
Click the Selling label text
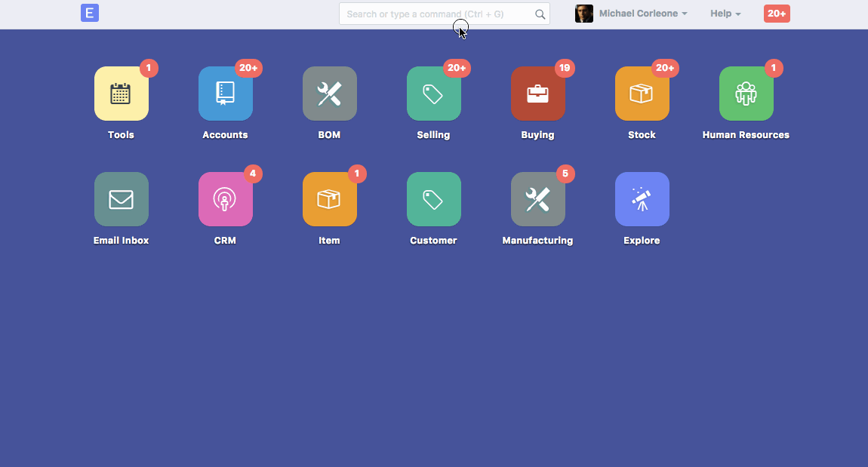(433, 134)
